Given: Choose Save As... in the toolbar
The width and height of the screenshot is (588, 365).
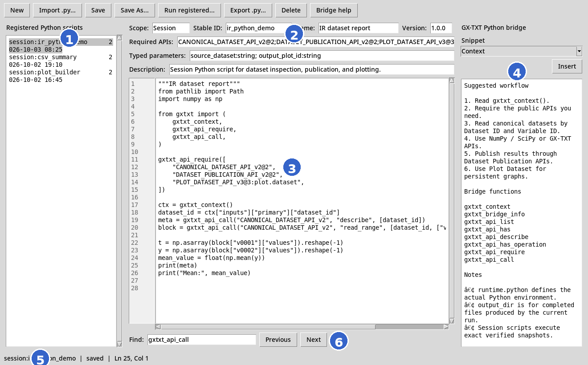Looking at the screenshot, I should click(x=135, y=10).
